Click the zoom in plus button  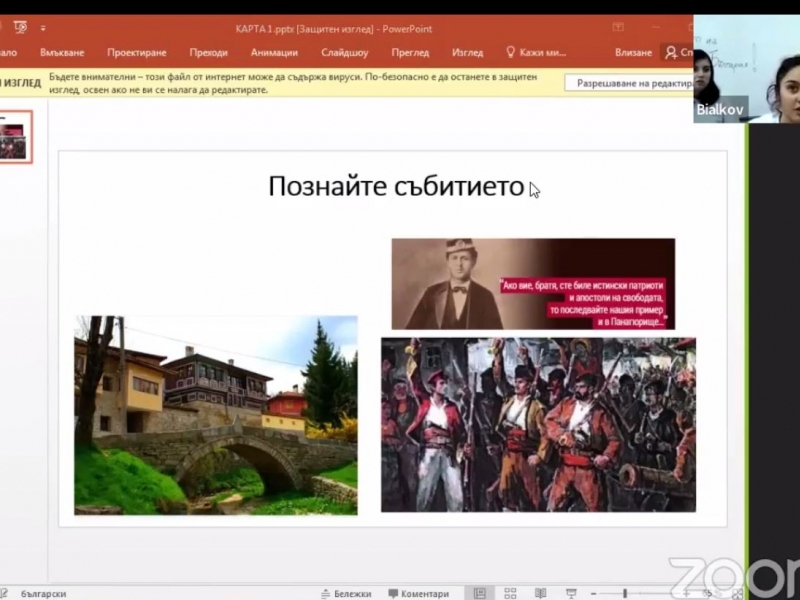686,593
